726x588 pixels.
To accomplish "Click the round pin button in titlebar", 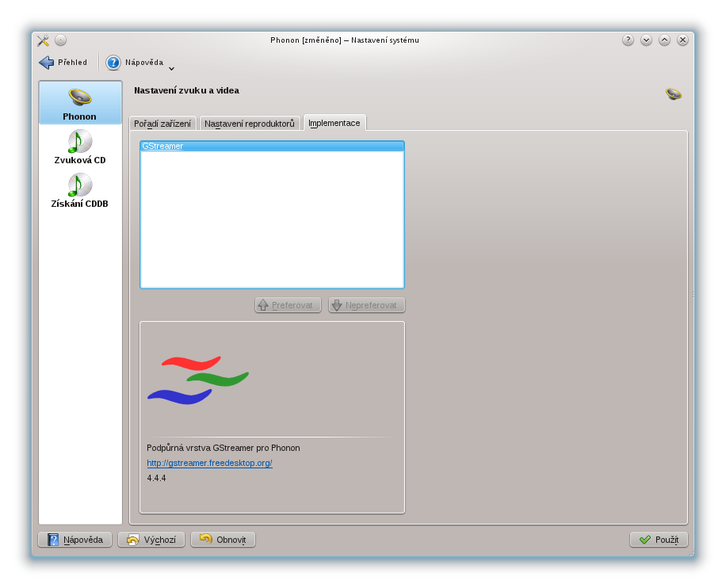I will coord(61,40).
